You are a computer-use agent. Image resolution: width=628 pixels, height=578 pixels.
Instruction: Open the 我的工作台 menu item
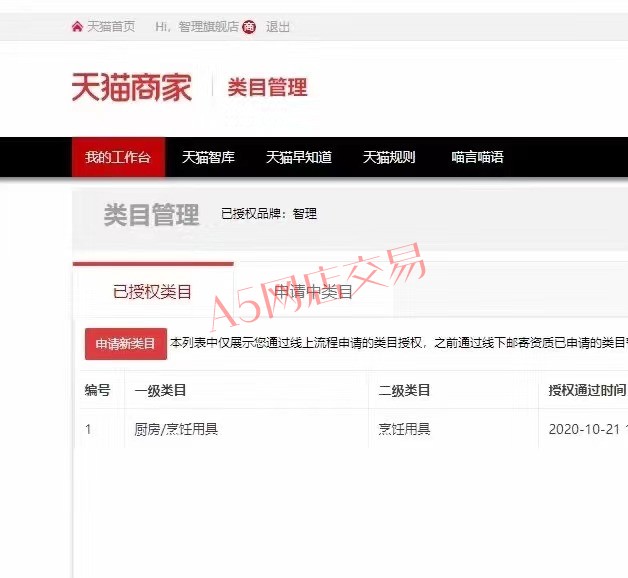click(x=119, y=157)
